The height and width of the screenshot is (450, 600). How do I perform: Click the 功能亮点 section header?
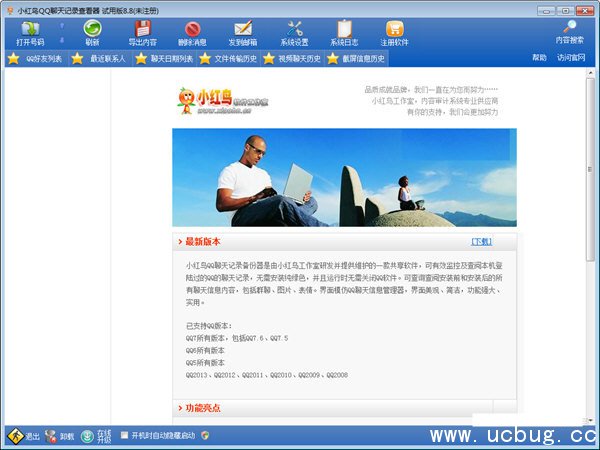click(x=203, y=408)
